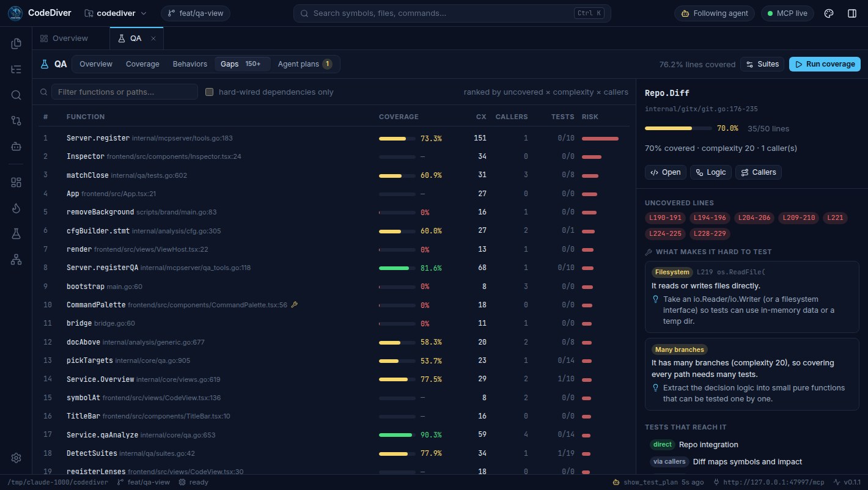This screenshot has height=490, width=868.
Task: Open the hierarchy graph sidebar icon
Action: click(x=17, y=259)
